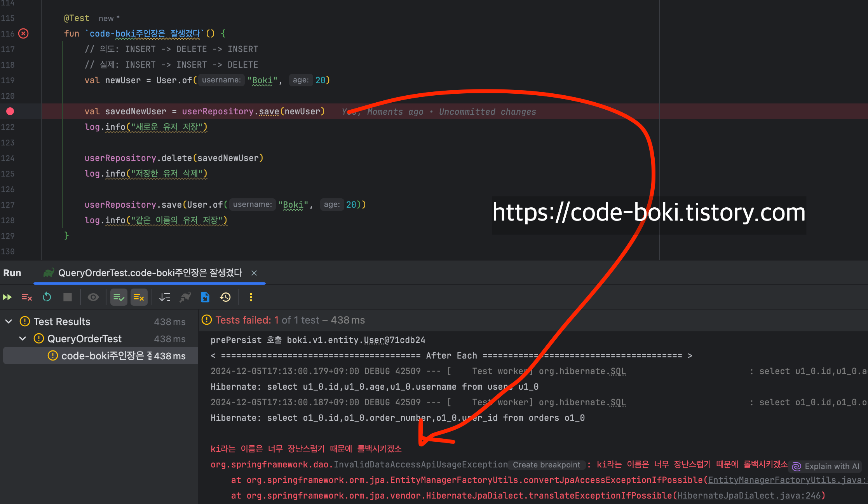
Task: Toggle the eye watch icon in Run toolbar
Action: click(x=93, y=297)
